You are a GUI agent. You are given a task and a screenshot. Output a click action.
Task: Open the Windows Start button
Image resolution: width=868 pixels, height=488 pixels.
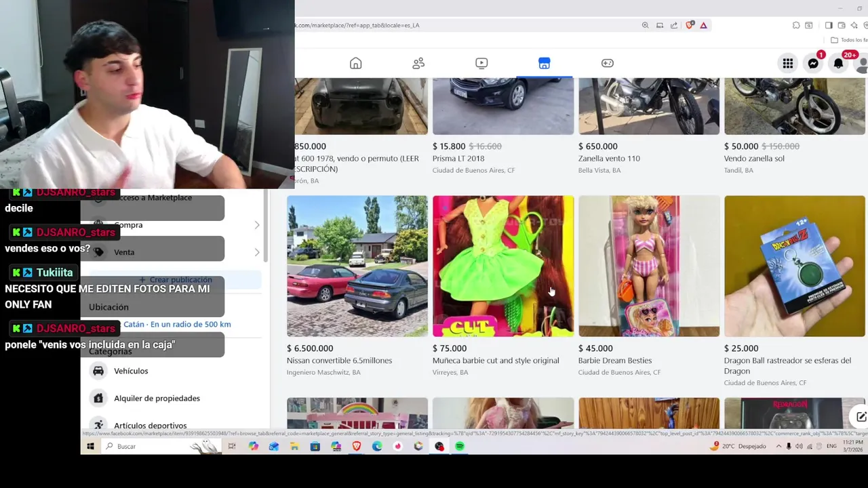[x=90, y=446]
